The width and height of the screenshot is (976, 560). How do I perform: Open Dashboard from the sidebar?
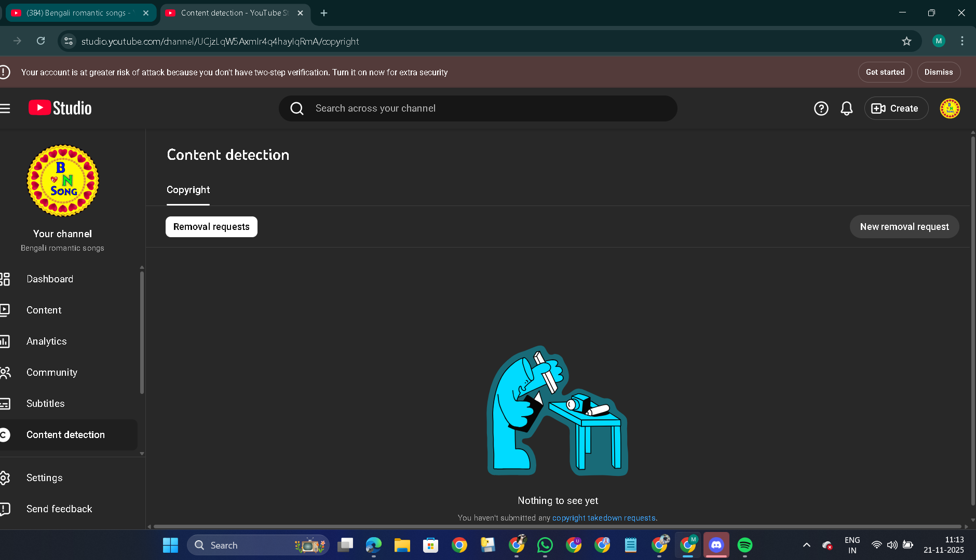pyautogui.click(x=50, y=279)
